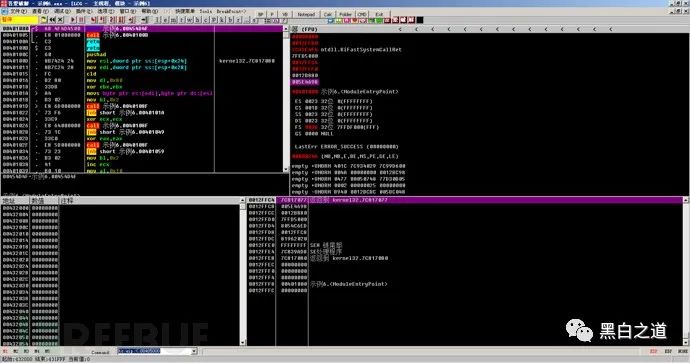This screenshot has height=363, width=690.
Task: Click the Step into toolbar icon
Action: (94, 20)
